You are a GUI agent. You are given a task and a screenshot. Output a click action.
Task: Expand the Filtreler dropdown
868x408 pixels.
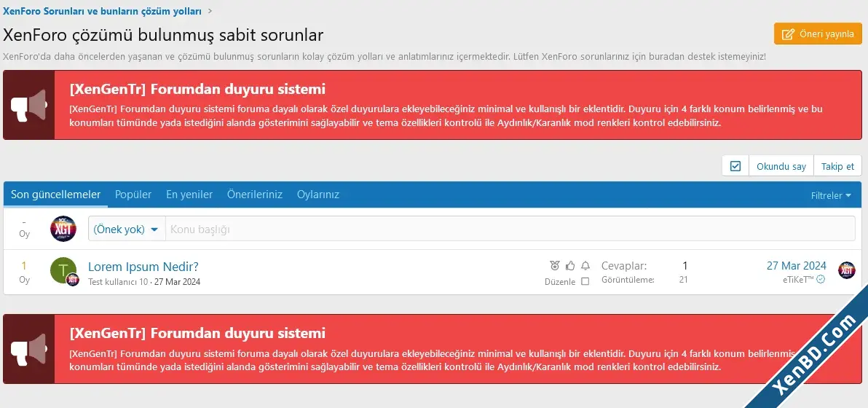831,195
